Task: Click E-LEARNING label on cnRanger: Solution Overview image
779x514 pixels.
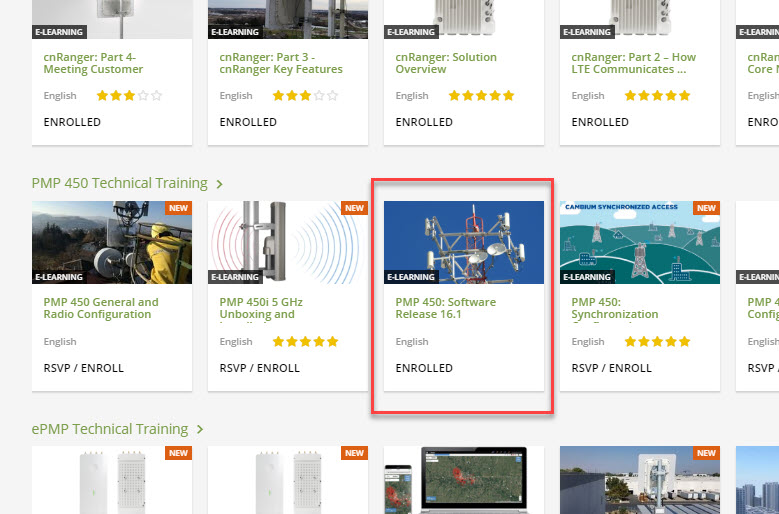Action: click(x=411, y=32)
